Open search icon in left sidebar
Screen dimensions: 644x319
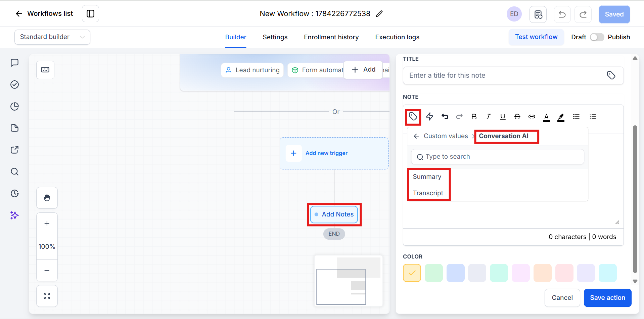(x=14, y=172)
